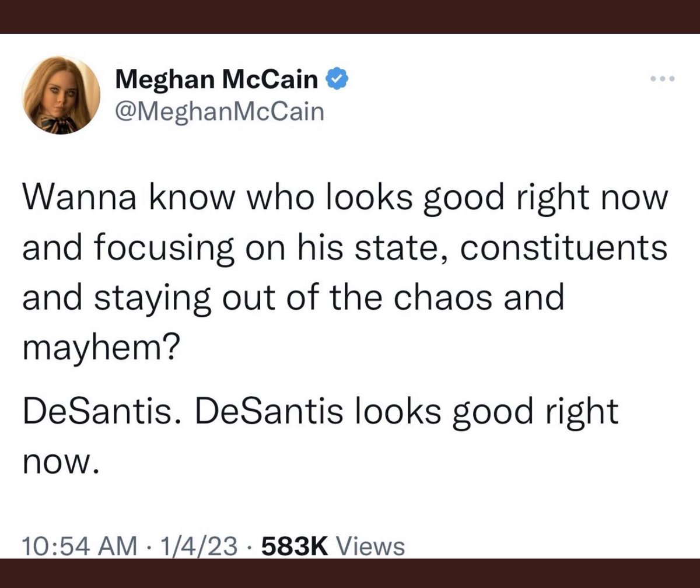Click the word "mayhem?" in the tweet
The width and height of the screenshot is (700, 588).
coord(100,349)
